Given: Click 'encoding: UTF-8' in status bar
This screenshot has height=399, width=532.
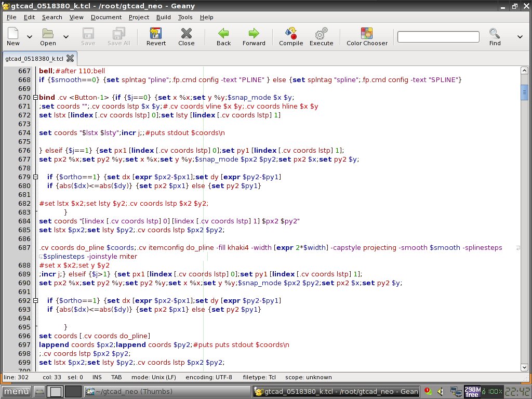Looking at the screenshot, I should 209,377.
